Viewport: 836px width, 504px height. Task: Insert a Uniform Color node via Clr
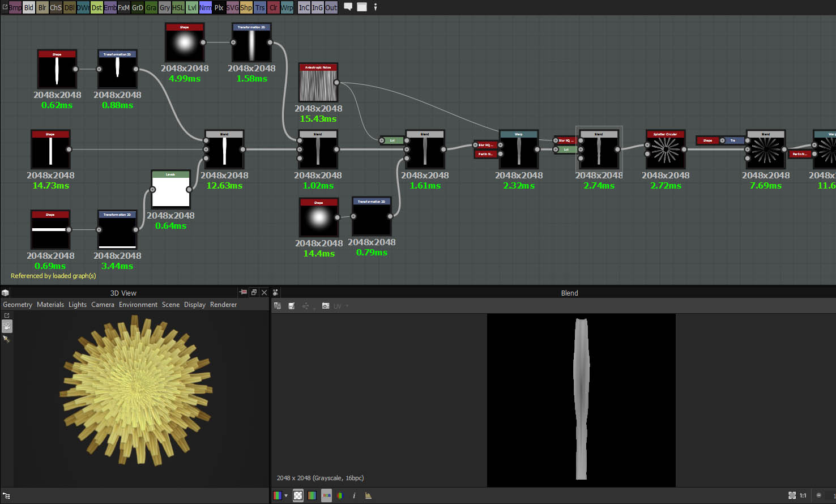point(273,7)
